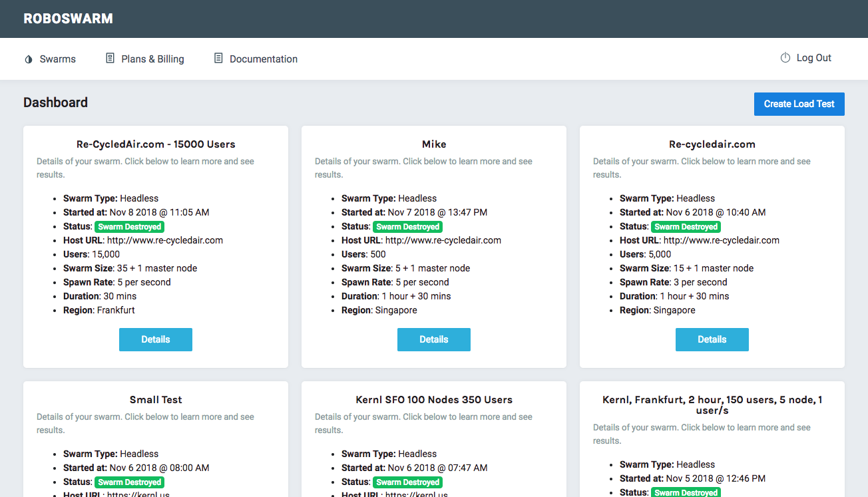Click the ROBOSWARM logo

tap(68, 19)
